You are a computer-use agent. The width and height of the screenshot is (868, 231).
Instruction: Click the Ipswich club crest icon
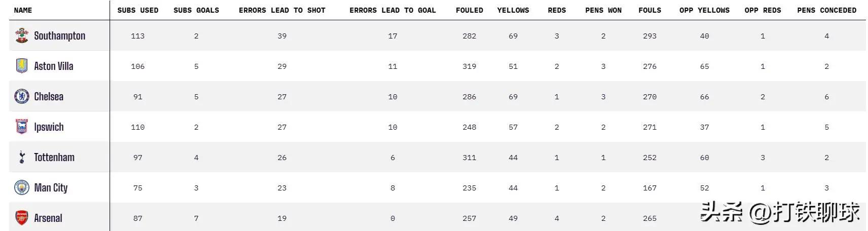[x=22, y=127]
